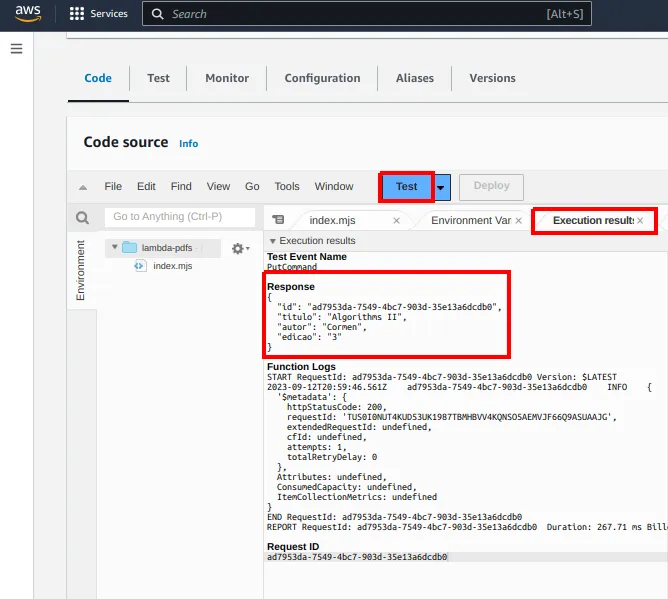Open the Configuration tab
Viewport: 668px width, 599px height.
pos(322,78)
